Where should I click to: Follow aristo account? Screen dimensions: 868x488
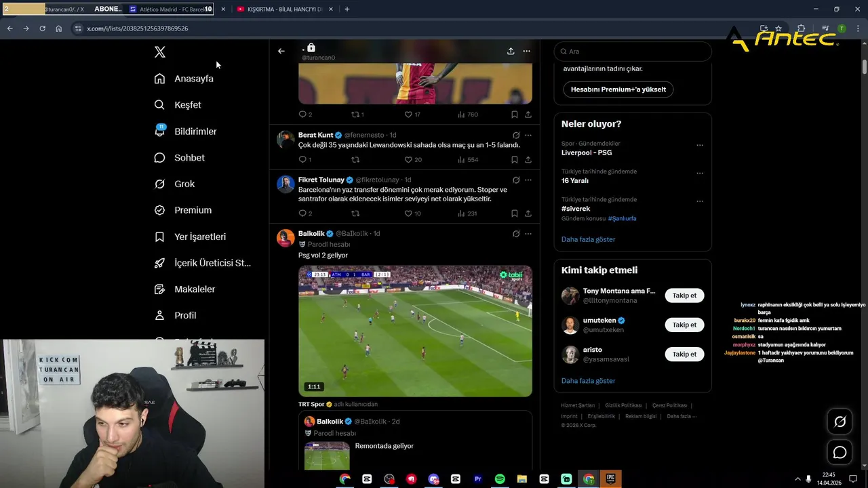point(684,354)
